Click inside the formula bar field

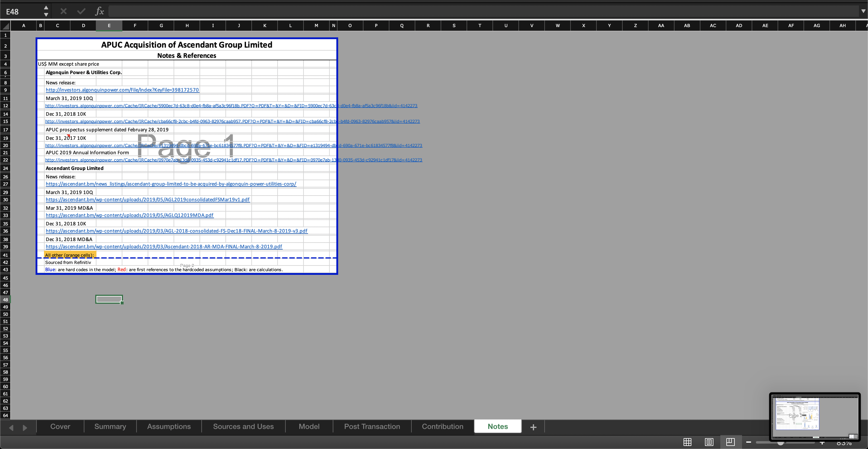click(x=483, y=11)
